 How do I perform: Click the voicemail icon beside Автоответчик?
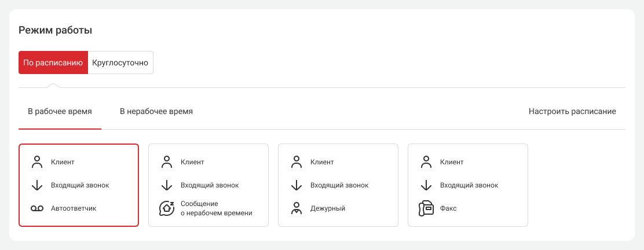37,208
